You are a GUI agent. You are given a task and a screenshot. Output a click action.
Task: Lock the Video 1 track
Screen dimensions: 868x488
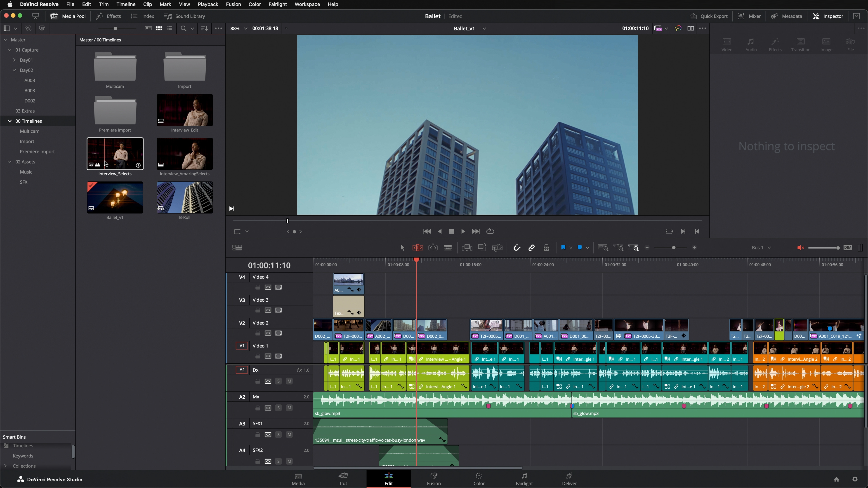click(258, 356)
